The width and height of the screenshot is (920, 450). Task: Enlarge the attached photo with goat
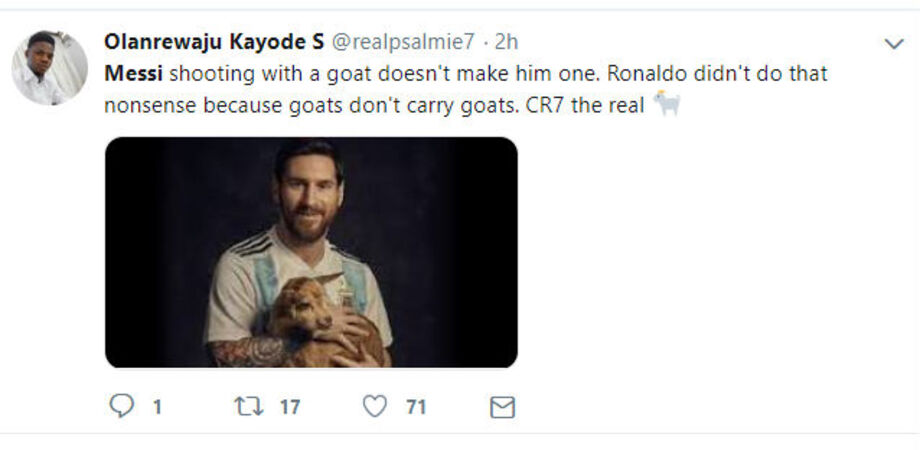311,252
